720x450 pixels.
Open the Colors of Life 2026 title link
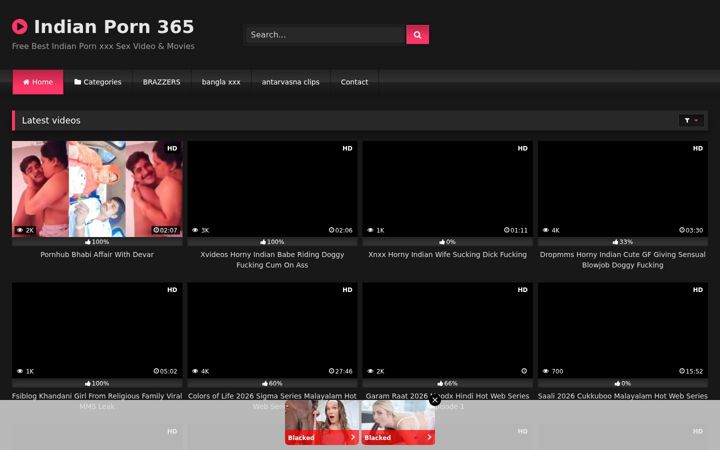(x=272, y=396)
